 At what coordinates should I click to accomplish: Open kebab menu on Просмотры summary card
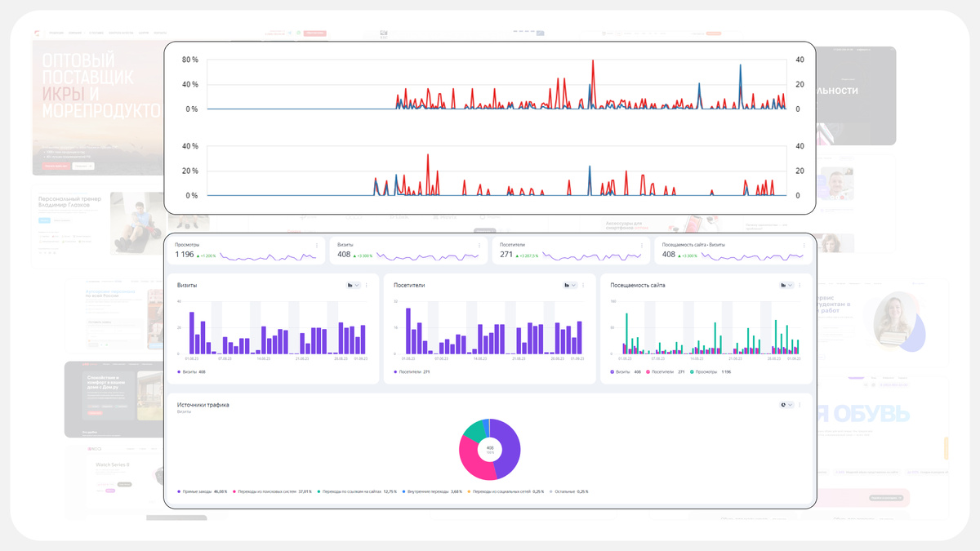tap(317, 245)
